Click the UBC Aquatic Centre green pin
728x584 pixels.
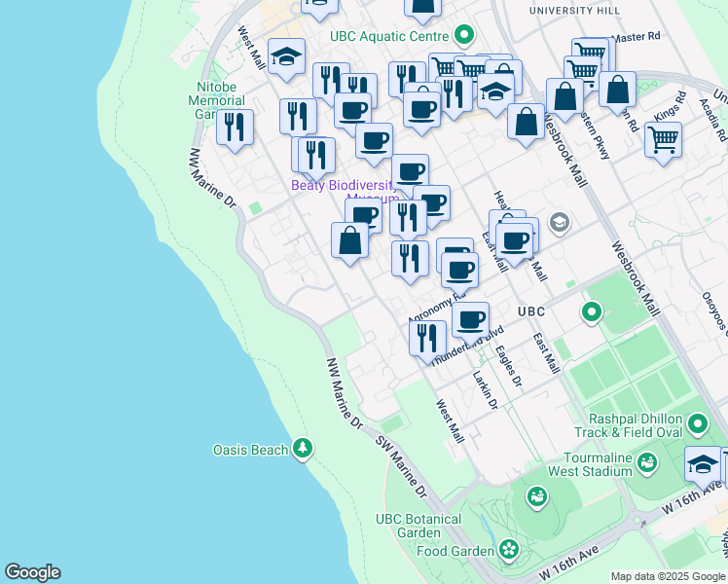pos(464,35)
